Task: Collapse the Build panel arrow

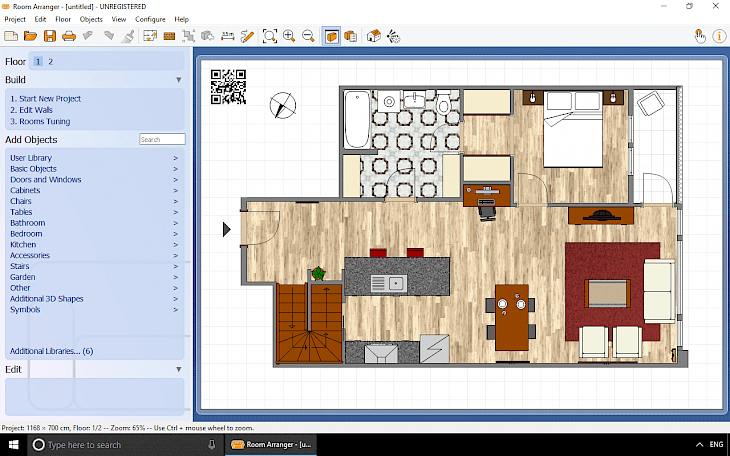Action: (178, 80)
